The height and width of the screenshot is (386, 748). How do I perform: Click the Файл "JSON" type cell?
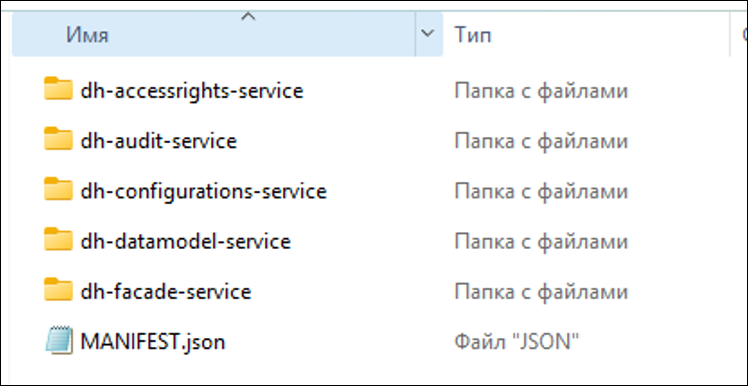[517, 342]
